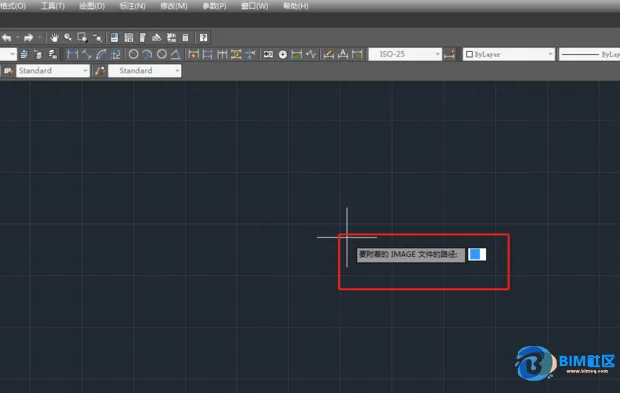
Task: Click the Undo arrow icon
Action: [7, 38]
